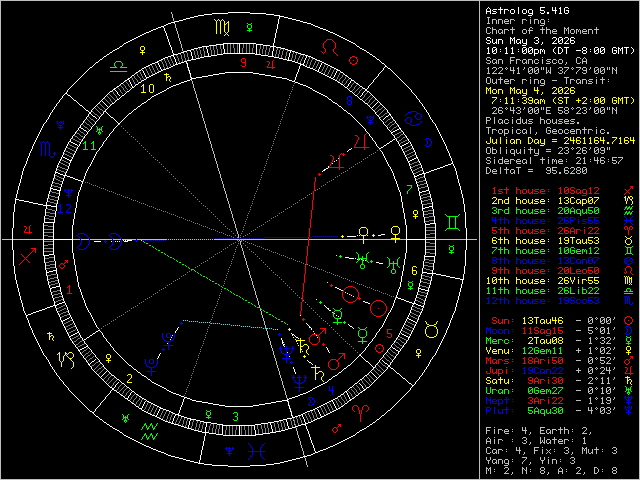
Task: Click the Sun glyph beside the Sun row in sidebar
Action: [629, 321]
